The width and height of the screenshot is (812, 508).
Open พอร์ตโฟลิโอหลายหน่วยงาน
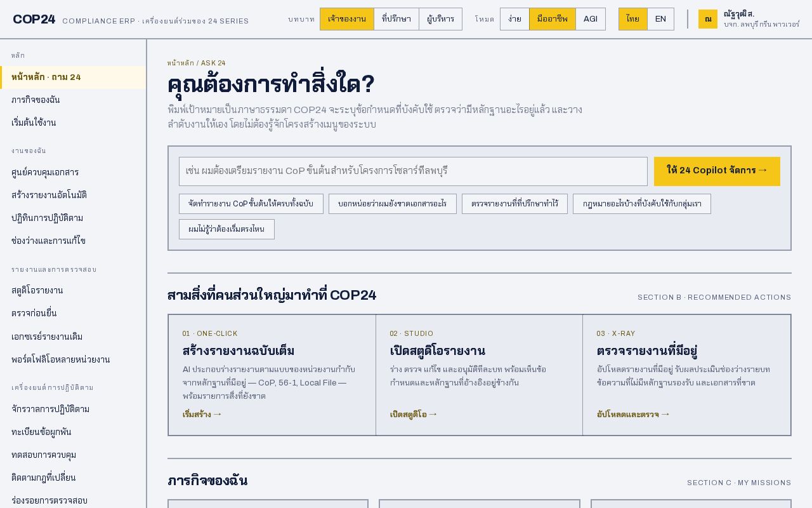[x=73, y=359]
